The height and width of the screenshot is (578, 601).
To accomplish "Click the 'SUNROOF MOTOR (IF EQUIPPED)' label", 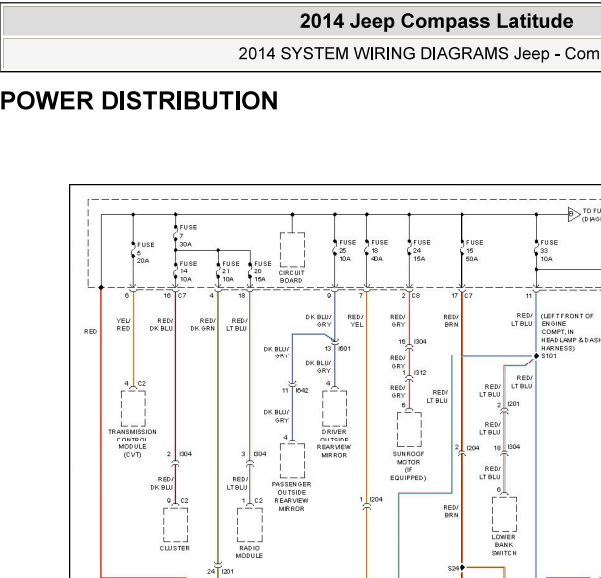I will [x=408, y=466].
